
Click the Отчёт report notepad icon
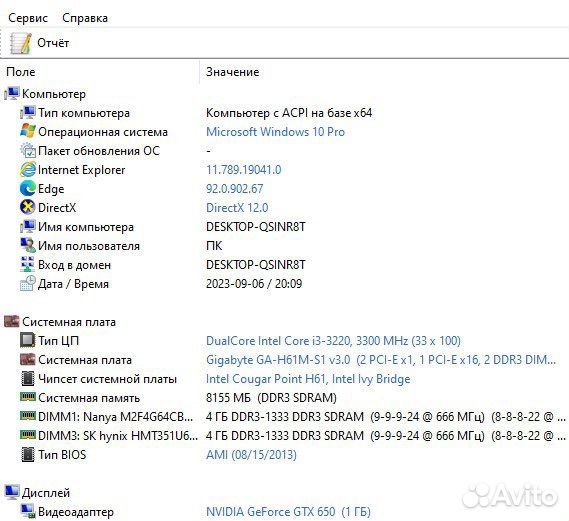[20, 43]
